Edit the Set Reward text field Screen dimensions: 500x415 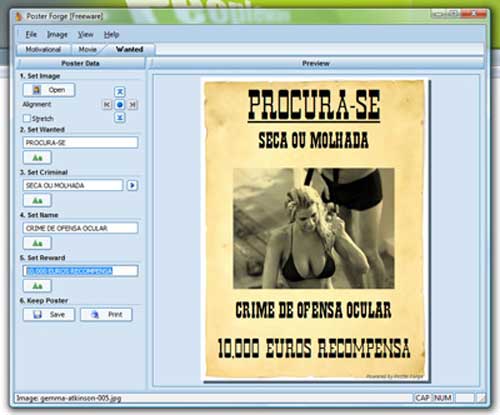click(80, 271)
